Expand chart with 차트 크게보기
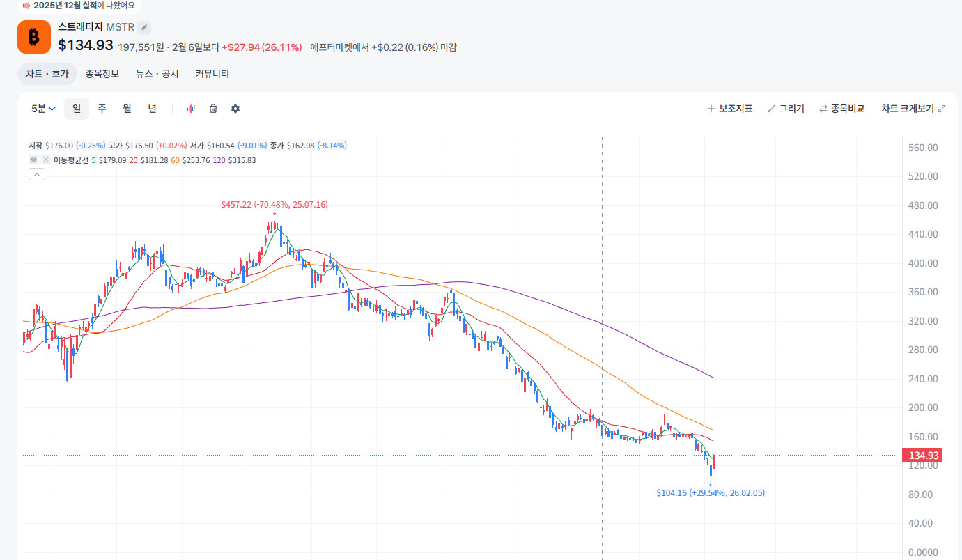The height and width of the screenshot is (560, 962). click(913, 109)
